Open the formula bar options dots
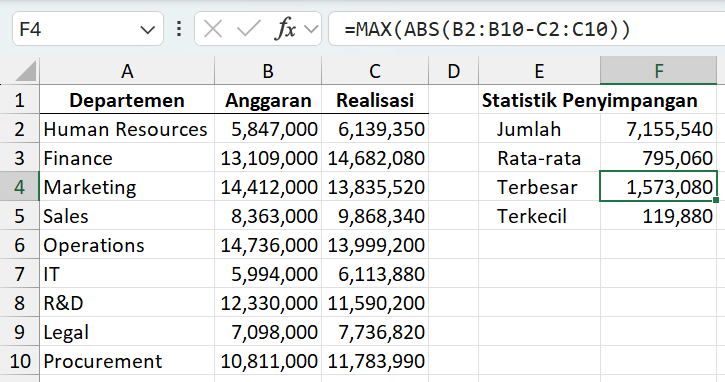Screen dimensions: 725x382 [179, 29]
